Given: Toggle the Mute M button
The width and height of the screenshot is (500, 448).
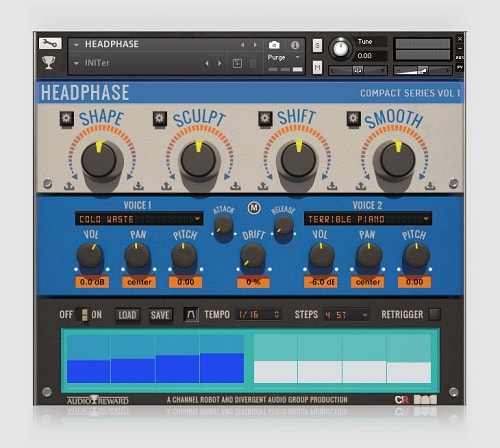Looking at the screenshot, I should pyautogui.click(x=317, y=68).
